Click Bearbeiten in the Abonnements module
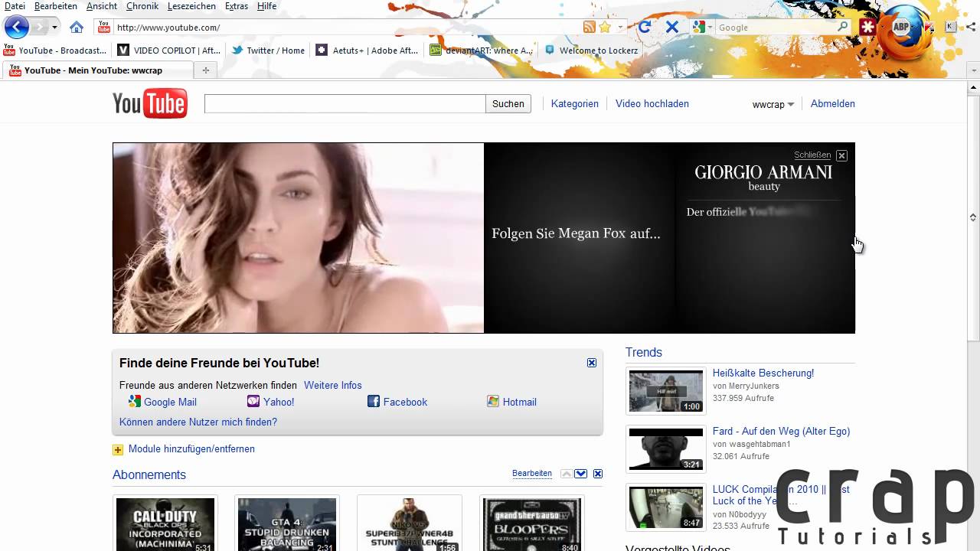The height and width of the screenshot is (551, 980). [x=532, y=474]
